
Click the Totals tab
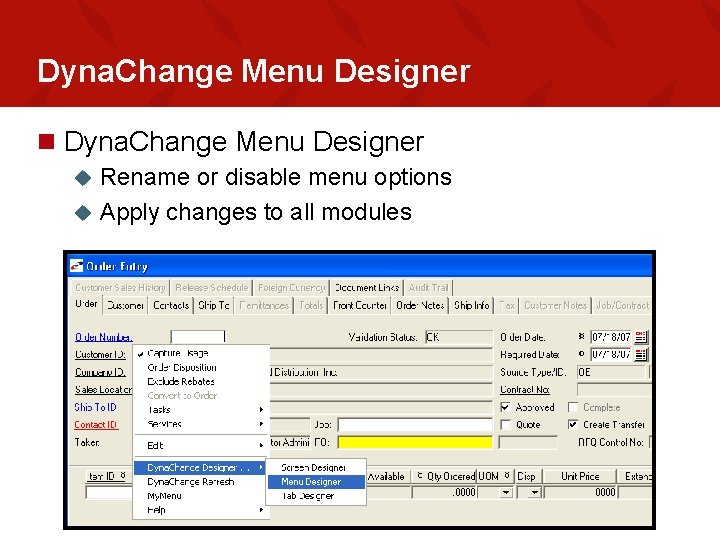(311, 305)
